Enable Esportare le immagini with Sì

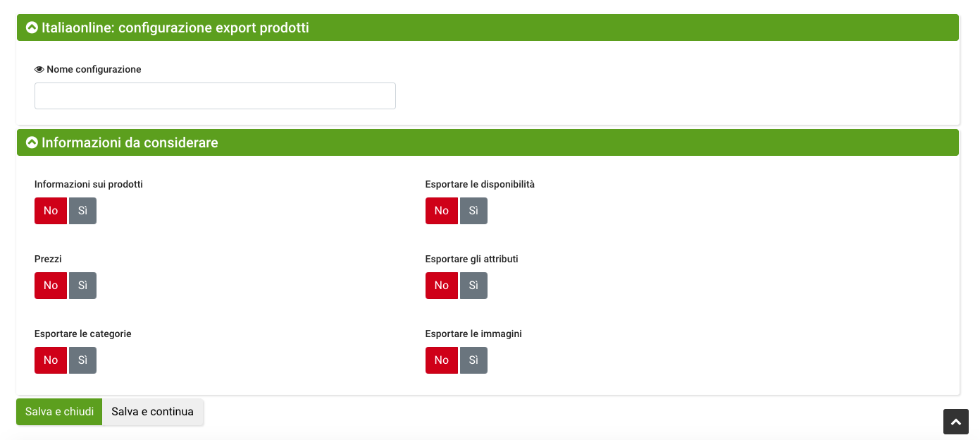coord(473,360)
